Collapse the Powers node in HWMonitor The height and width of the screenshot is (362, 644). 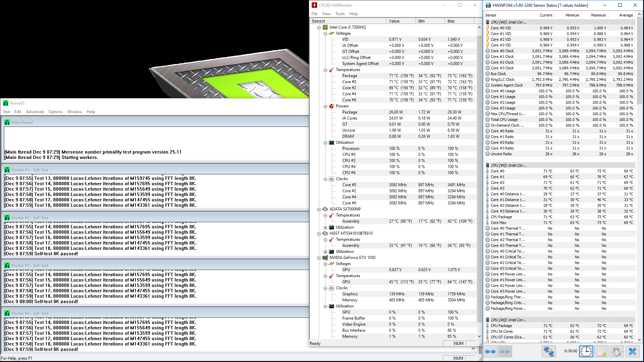pos(326,106)
